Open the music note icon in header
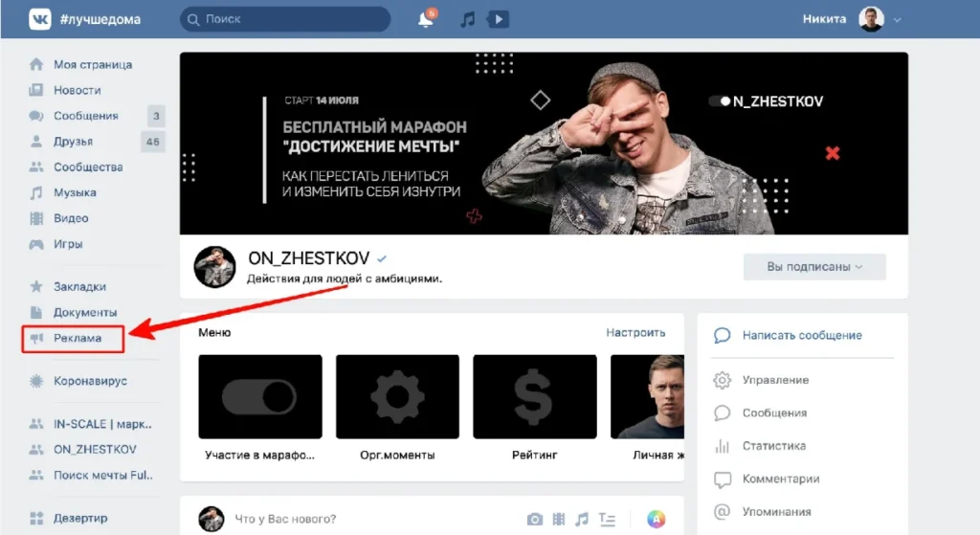Screen dimensions: 980x535 (x=467, y=19)
